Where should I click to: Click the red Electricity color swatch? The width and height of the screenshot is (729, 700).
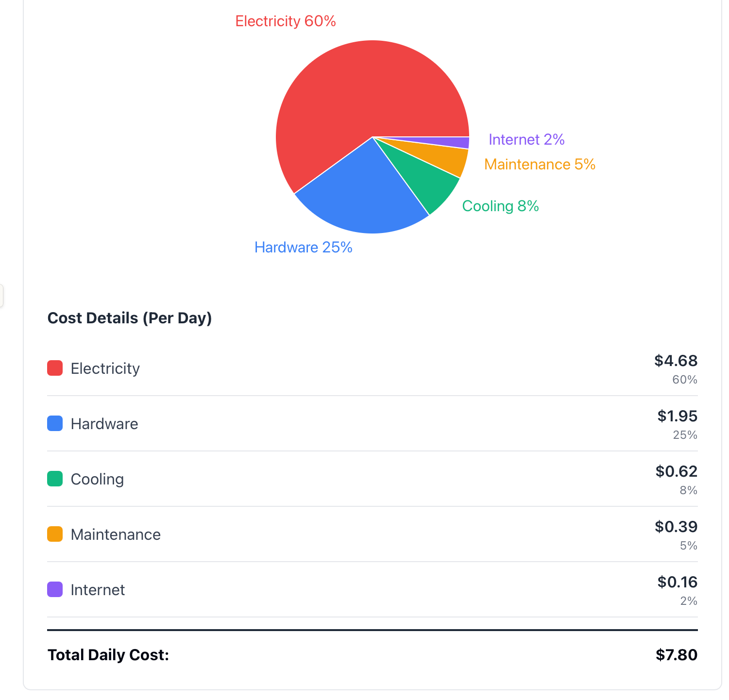[55, 368]
